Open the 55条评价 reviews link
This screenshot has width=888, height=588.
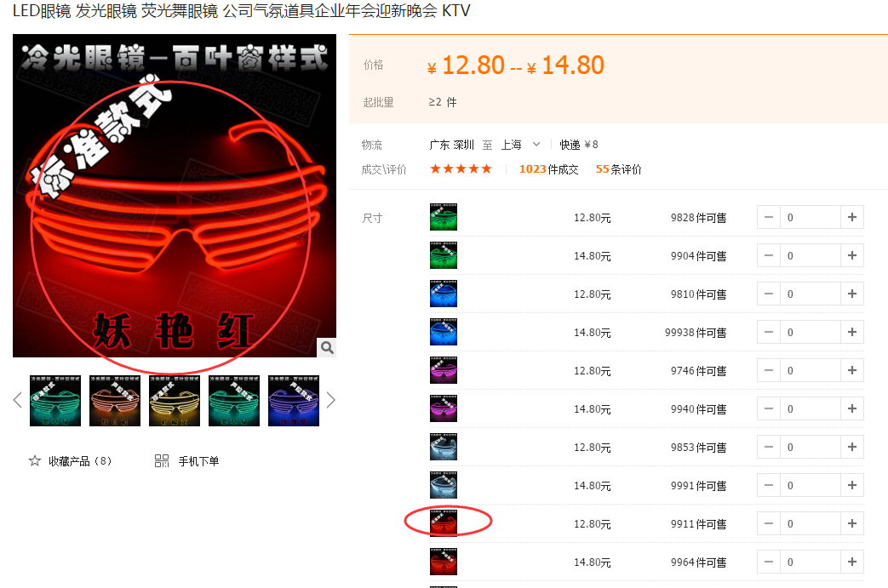coord(618,169)
